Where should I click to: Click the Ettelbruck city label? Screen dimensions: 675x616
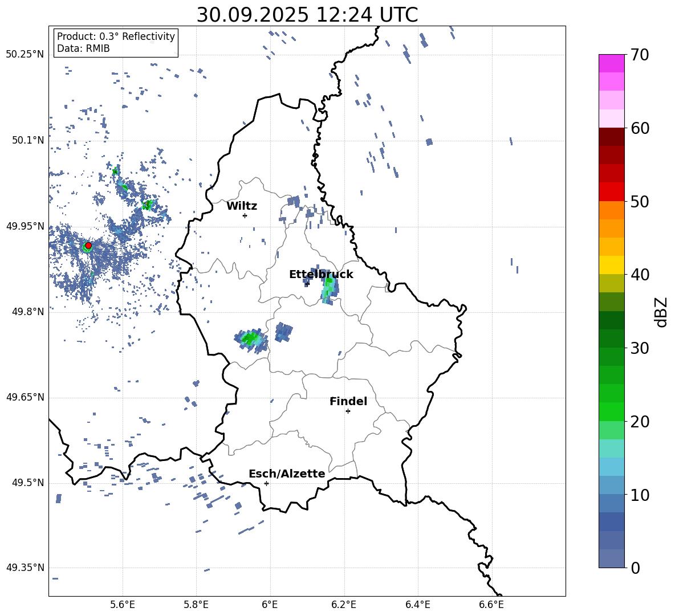coord(321,275)
